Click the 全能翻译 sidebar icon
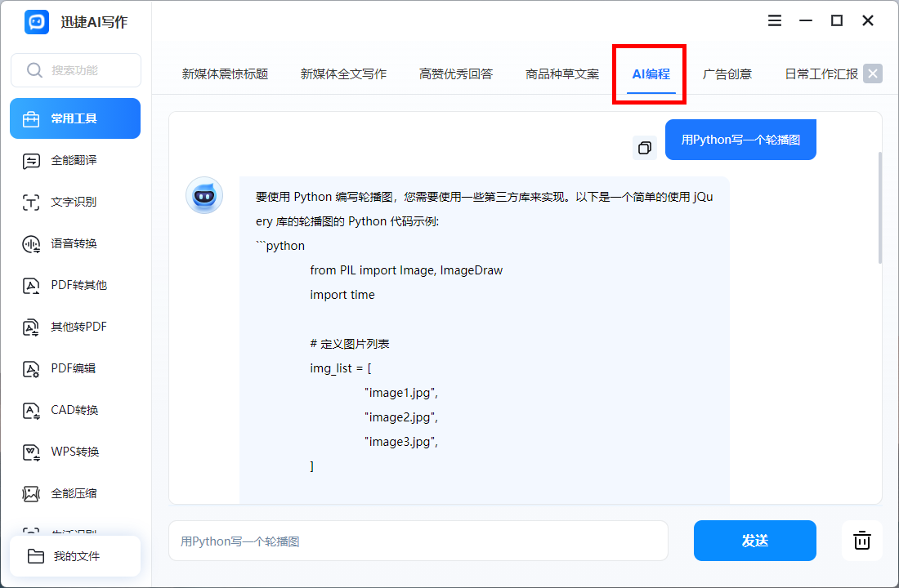899x588 pixels. [31, 161]
